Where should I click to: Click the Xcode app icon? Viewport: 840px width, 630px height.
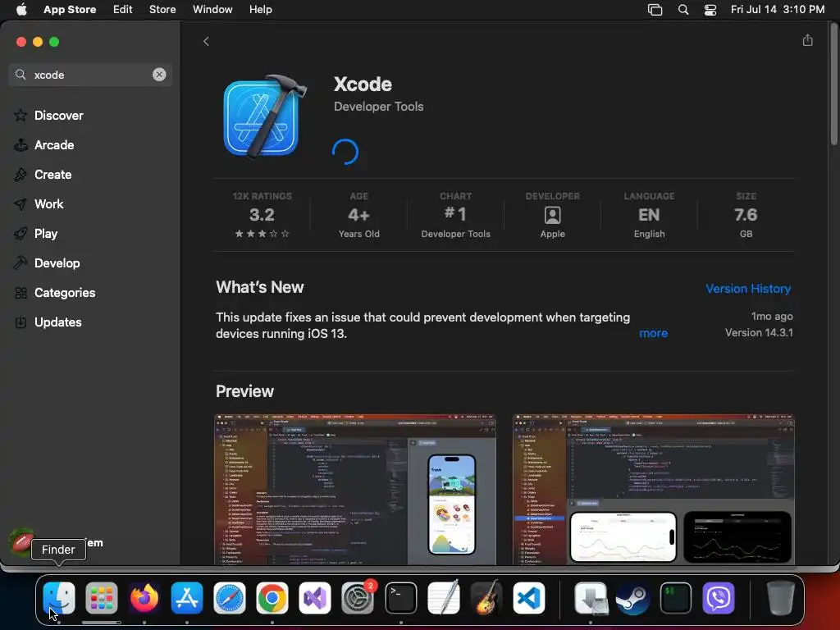(x=265, y=116)
